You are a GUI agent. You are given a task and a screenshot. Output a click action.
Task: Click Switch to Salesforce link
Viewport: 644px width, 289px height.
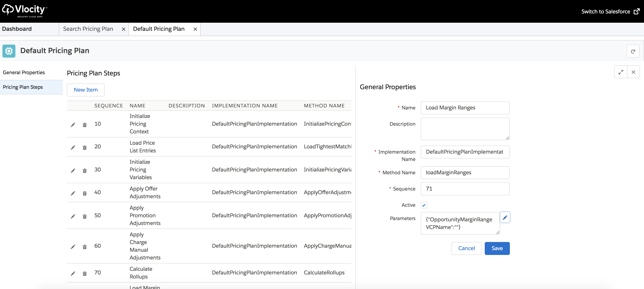pos(610,12)
